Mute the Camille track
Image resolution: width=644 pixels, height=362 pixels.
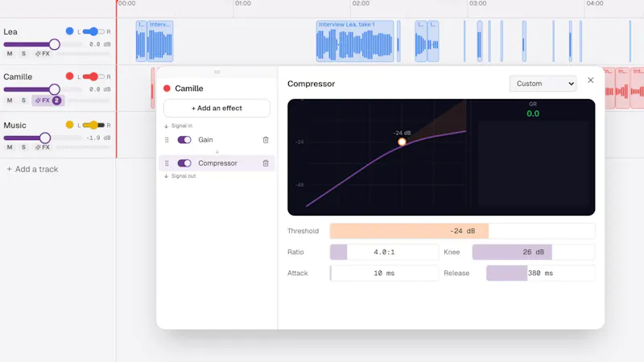[10, 101]
